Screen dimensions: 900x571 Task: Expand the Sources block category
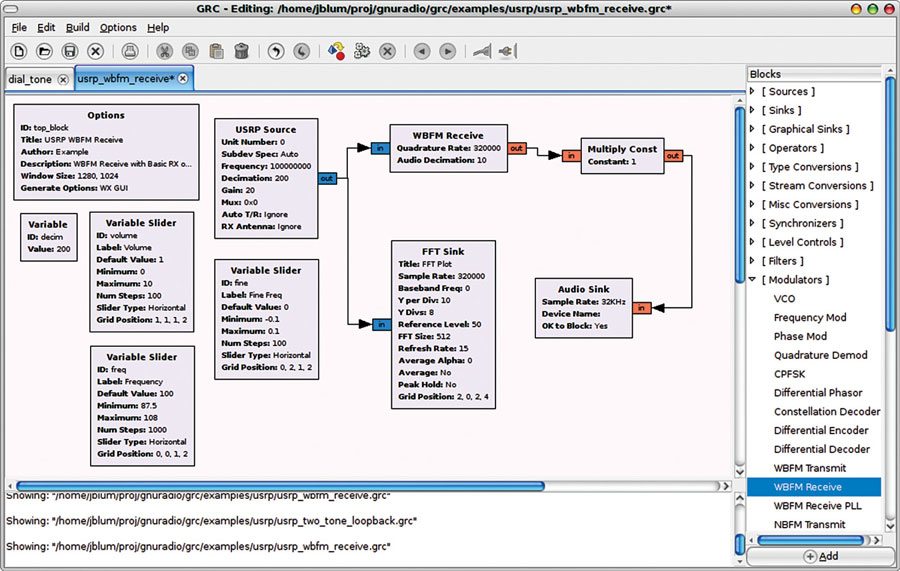(x=753, y=92)
